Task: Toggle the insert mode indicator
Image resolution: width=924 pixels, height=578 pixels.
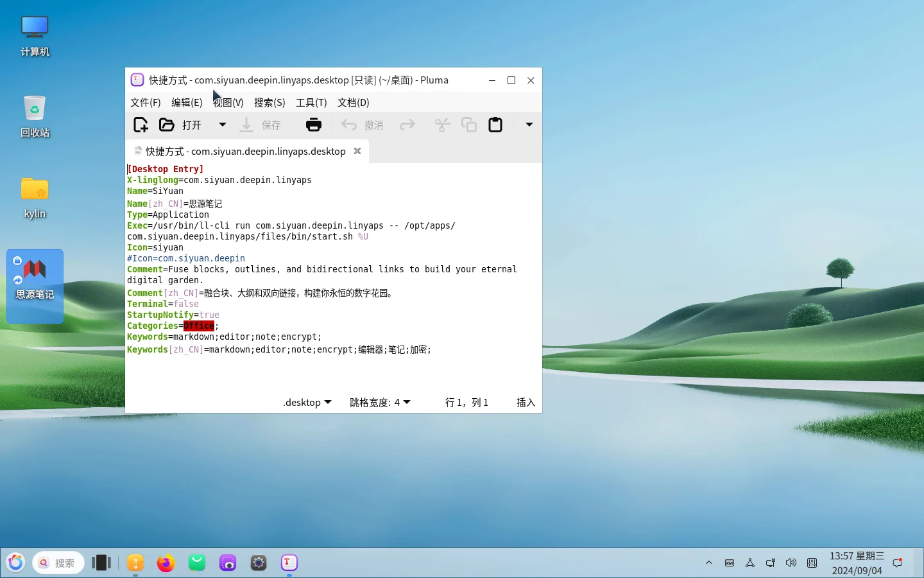Action: pos(526,403)
